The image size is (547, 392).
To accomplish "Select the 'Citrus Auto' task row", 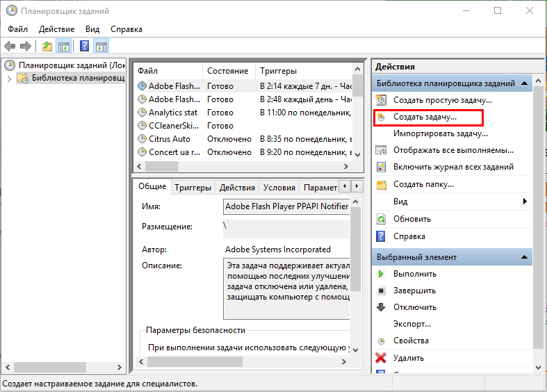I will coord(244,139).
